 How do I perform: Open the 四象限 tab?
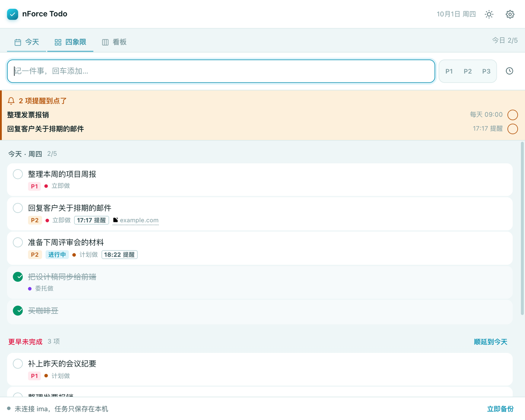point(70,42)
